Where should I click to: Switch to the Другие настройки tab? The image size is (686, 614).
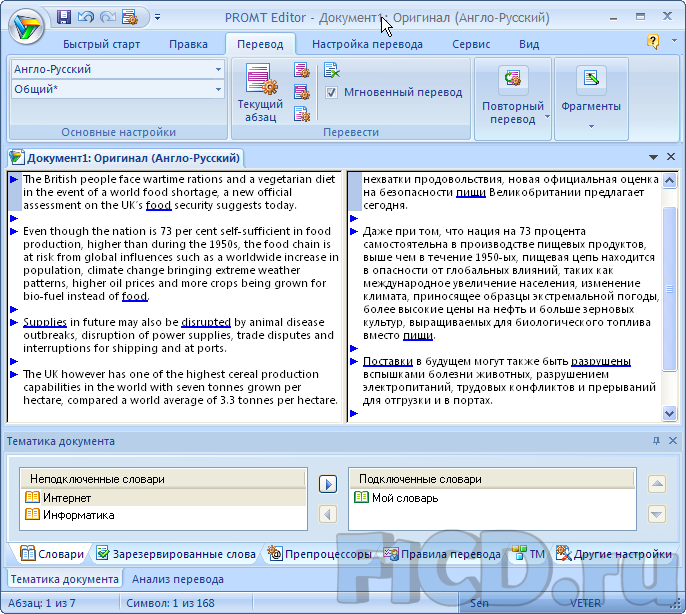point(614,554)
